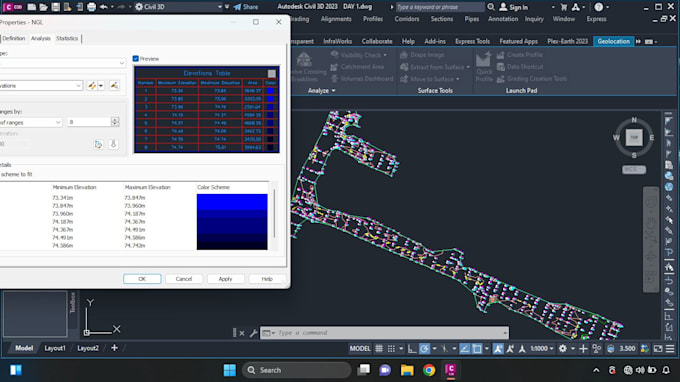Screen dimensions: 680x382
Task: Open the legend style dropdown showing 'vations'
Action: coord(41,86)
